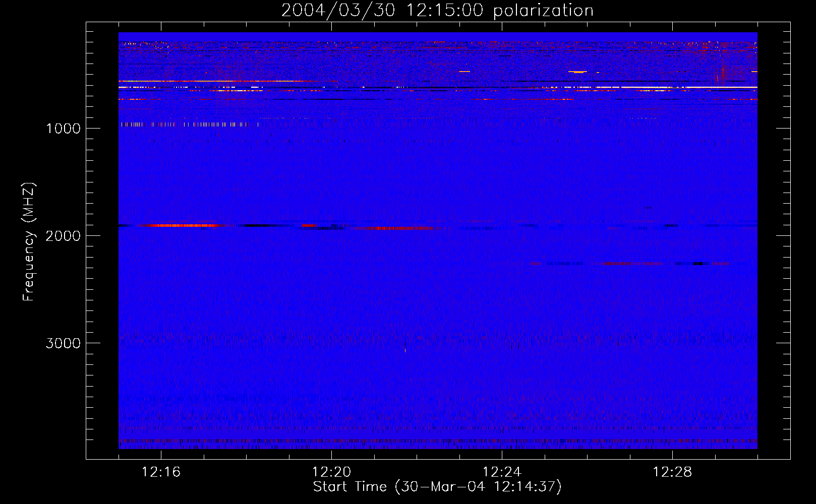Screen dimensions: 816x504
Task: Click the 2000 frequency tick label
Action: (64, 236)
